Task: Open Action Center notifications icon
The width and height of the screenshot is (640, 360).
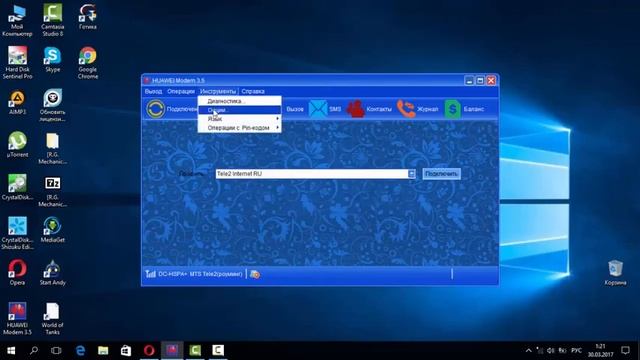Action: [625, 350]
